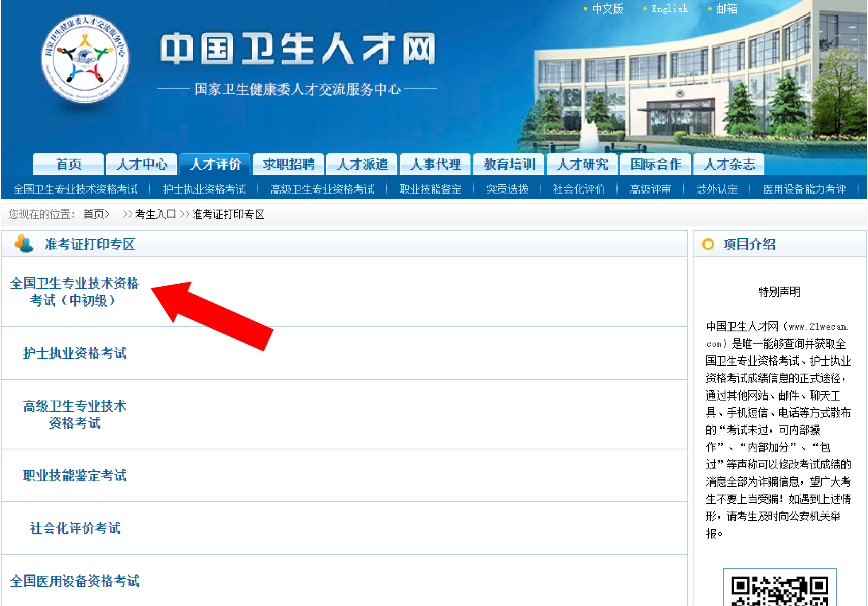Open the 人事代理 navigation tab
868x606 pixels.
click(x=435, y=164)
